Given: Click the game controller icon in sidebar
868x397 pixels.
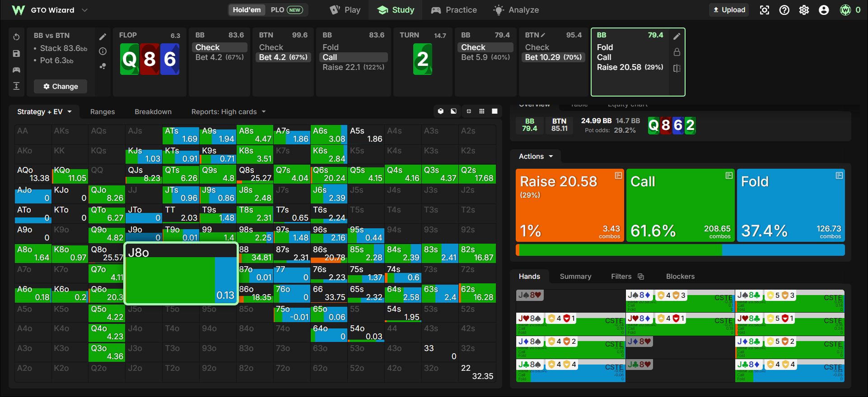Looking at the screenshot, I should (16, 70).
